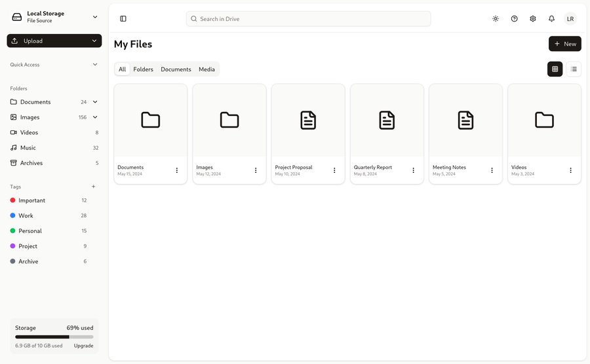Viewport: 590px width, 364px height.
Task: Collapse the Quick Access section
Action: click(x=95, y=65)
